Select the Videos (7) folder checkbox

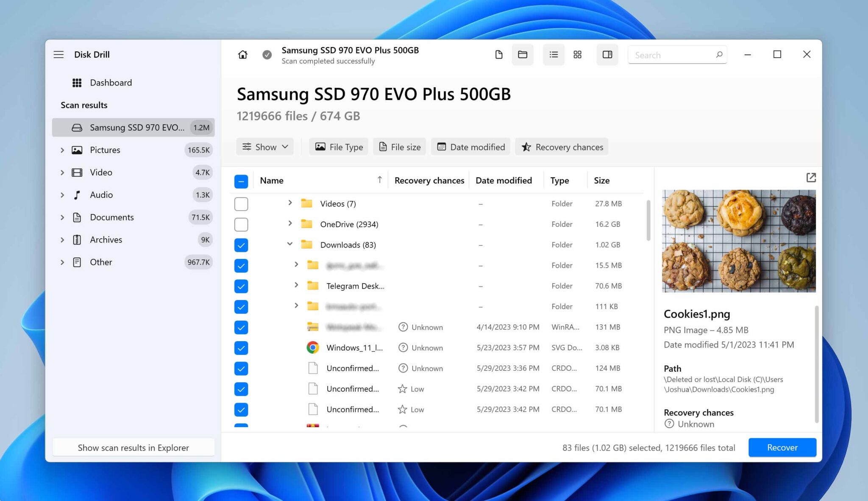pyautogui.click(x=241, y=203)
